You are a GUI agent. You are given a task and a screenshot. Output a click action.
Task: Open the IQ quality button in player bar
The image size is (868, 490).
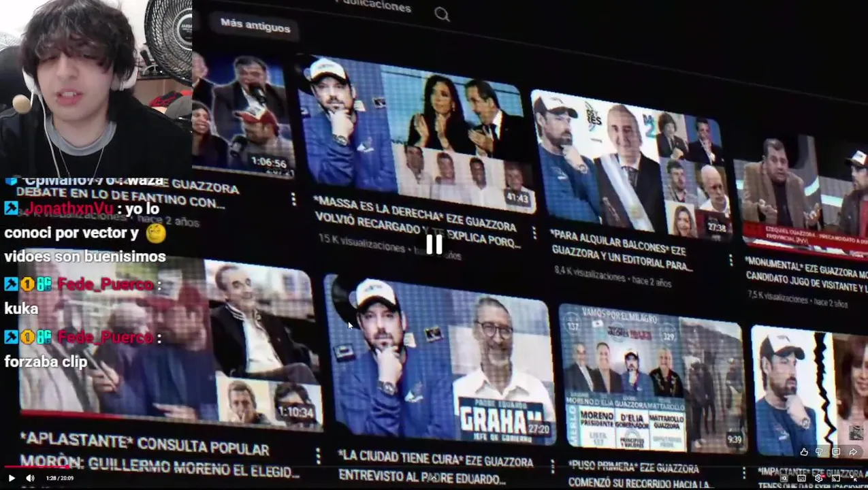pyautogui.click(x=784, y=478)
